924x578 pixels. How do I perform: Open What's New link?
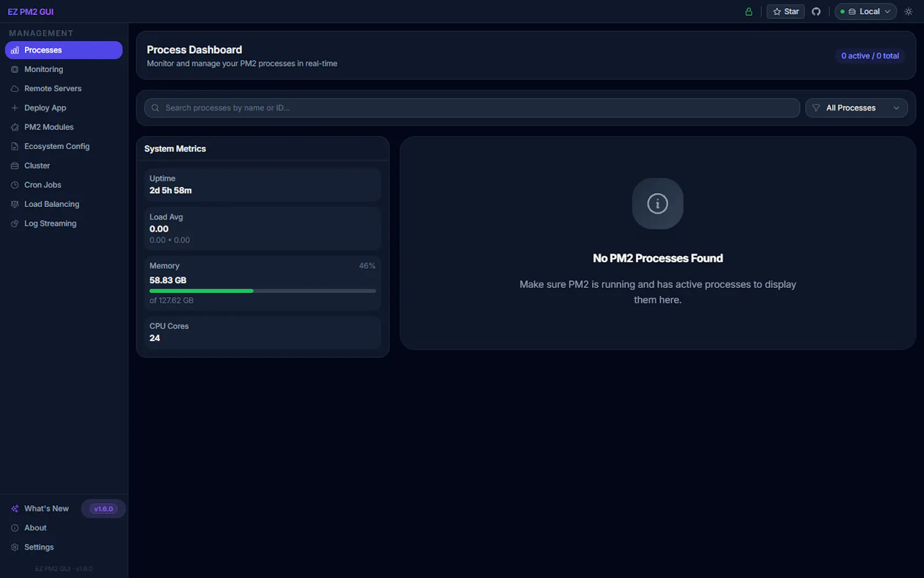46,509
